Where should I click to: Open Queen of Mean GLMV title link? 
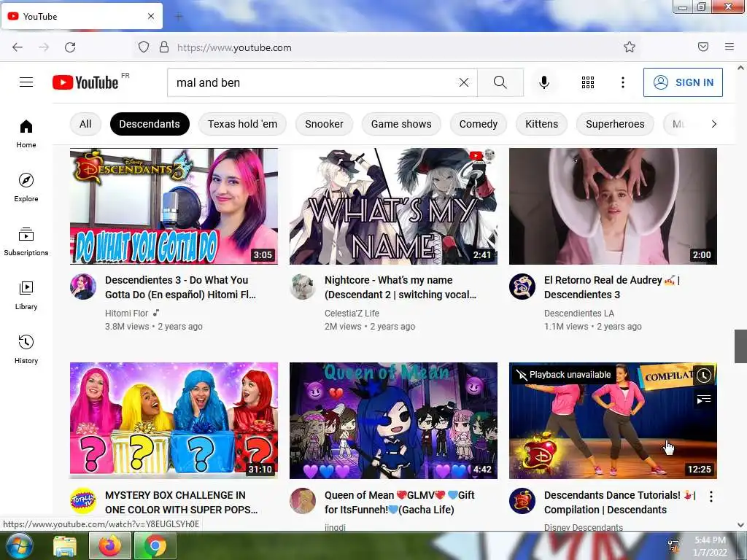coord(399,502)
